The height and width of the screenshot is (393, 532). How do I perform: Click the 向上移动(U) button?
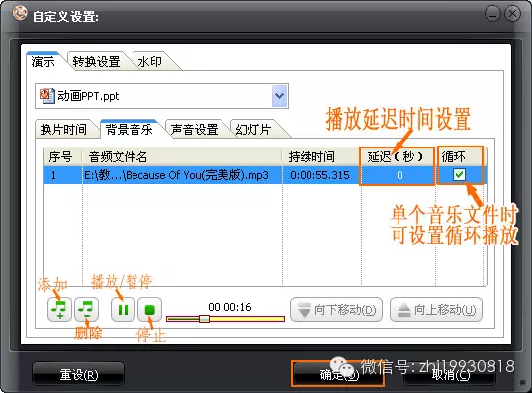[x=436, y=310]
